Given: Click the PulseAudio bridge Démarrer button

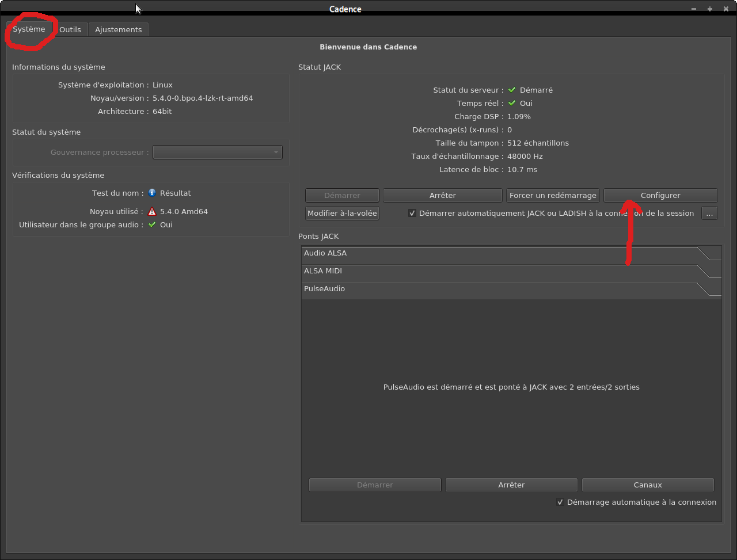Looking at the screenshot, I should coord(375,485).
